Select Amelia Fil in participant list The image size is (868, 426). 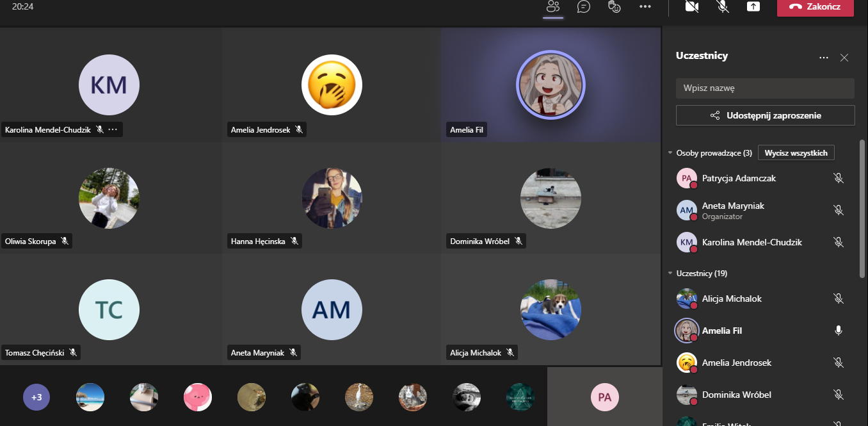click(762, 331)
